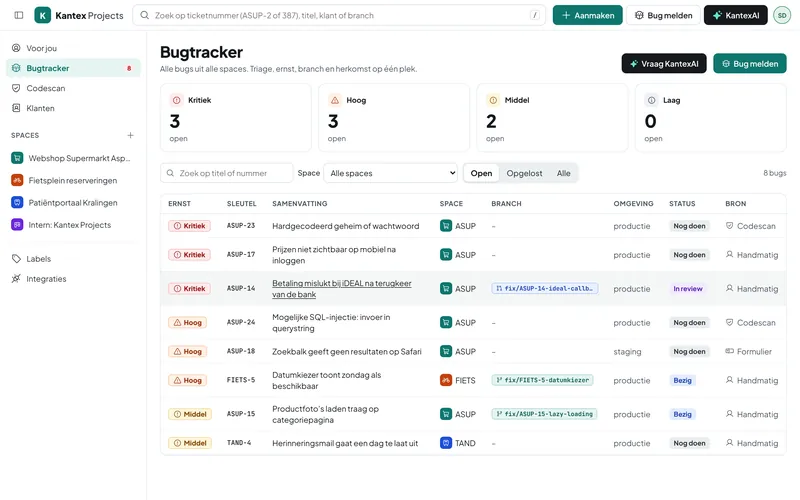Click the Hoog card warning triangle icon

335,100
